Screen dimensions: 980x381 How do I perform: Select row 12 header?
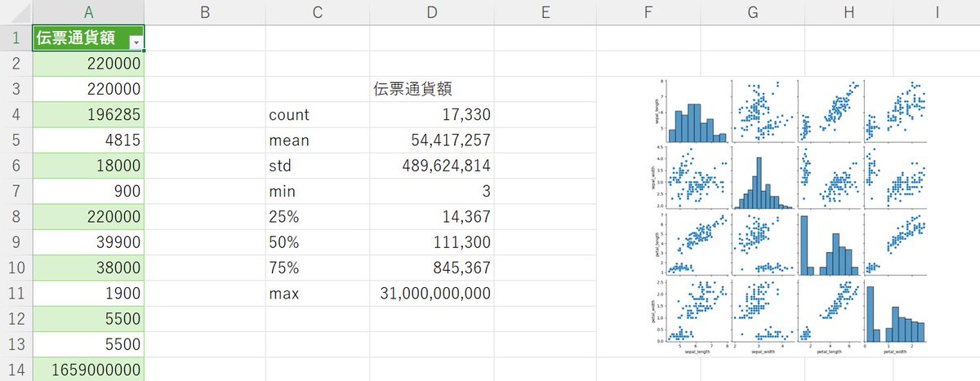click(16, 318)
